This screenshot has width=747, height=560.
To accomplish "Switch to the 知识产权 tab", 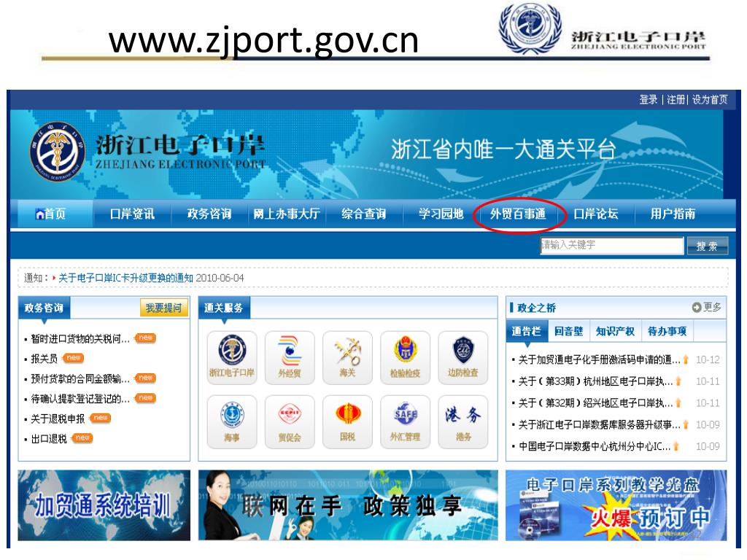I will coord(616,332).
